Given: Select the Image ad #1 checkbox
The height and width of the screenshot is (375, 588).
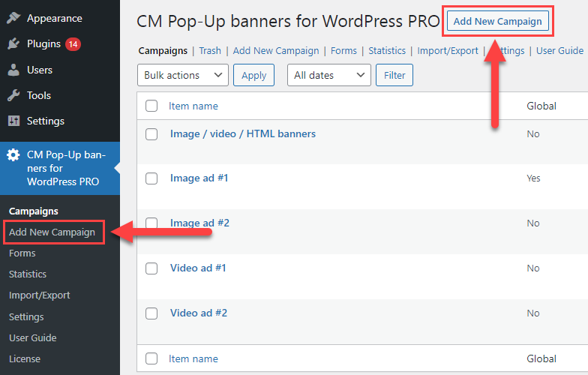Looking at the screenshot, I should [x=151, y=178].
